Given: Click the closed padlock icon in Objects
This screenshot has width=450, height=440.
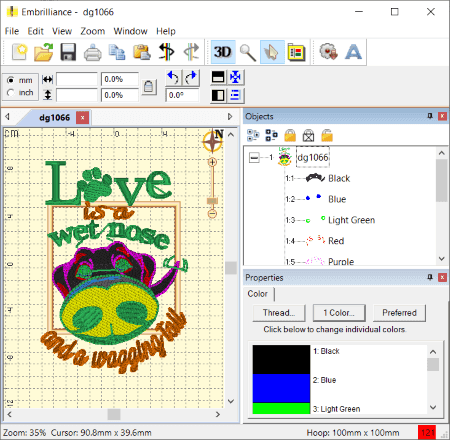Looking at the screenshot, I should [x=290, y=135].
